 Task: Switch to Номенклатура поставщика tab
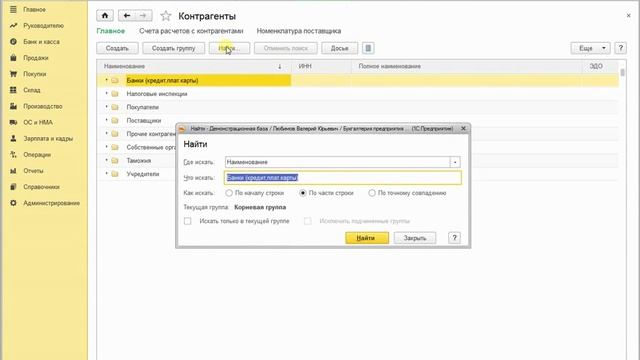(299, 31)
